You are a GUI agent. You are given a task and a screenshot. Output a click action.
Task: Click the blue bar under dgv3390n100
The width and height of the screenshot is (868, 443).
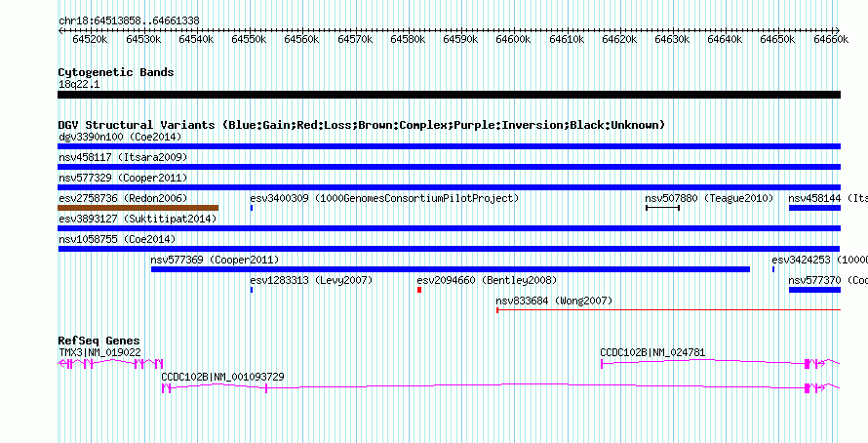pyautogui.click(x=449, y=146)
